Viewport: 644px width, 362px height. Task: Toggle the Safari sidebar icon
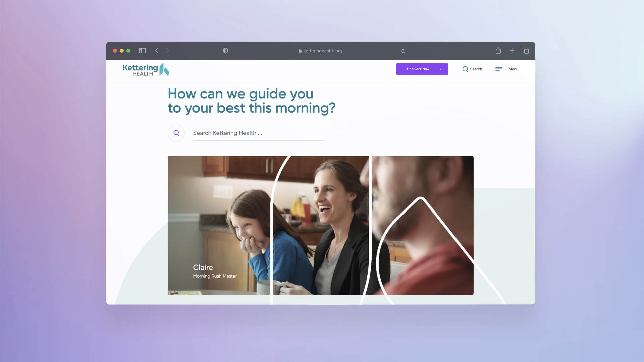142,51
